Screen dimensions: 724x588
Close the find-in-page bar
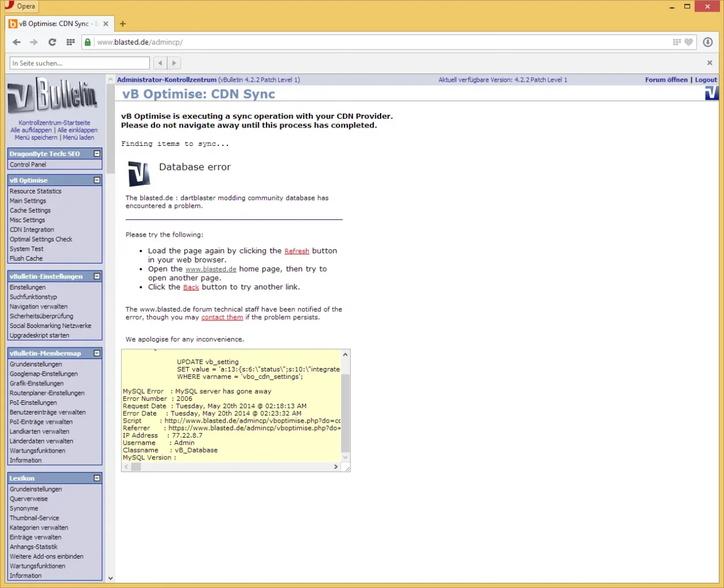pos(710,63)
